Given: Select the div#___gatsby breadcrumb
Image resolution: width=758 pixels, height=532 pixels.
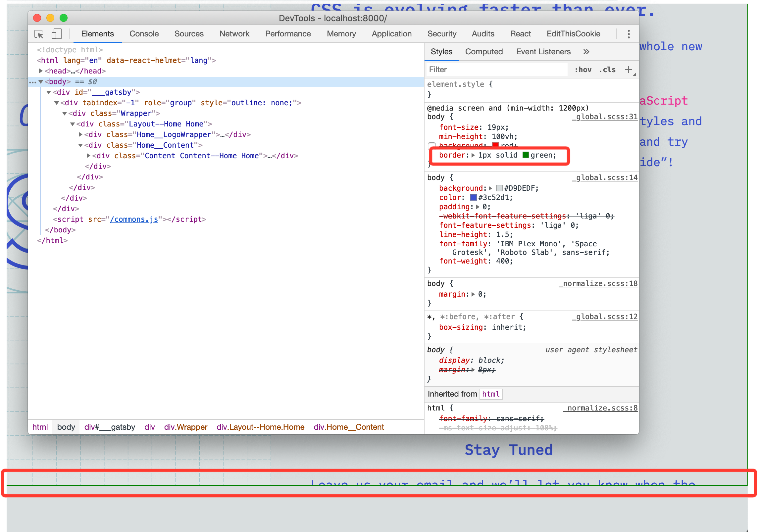Looking at the screenshot, I should pyautogui.click(x=110, y=427).
